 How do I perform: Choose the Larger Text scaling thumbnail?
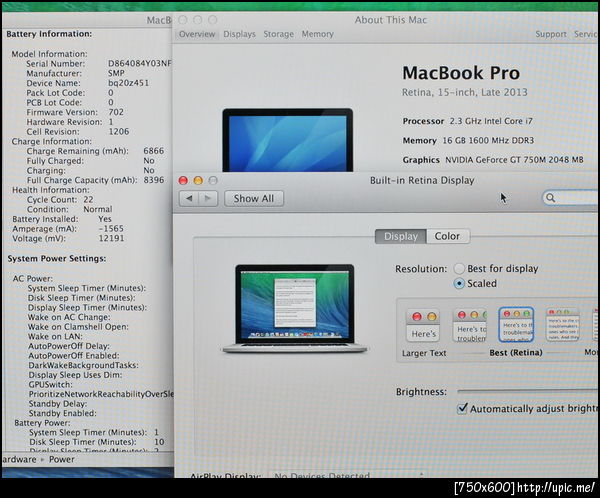(x=423, y=325)
